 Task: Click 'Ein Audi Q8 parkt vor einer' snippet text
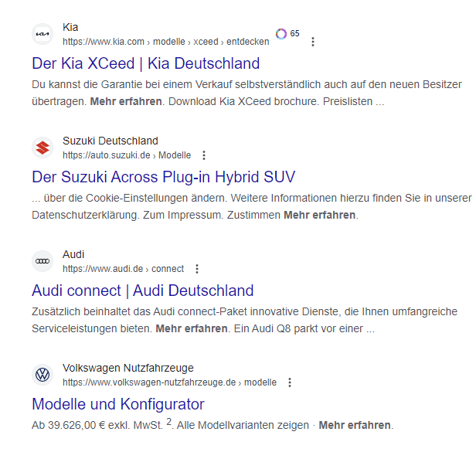[298, 328]
